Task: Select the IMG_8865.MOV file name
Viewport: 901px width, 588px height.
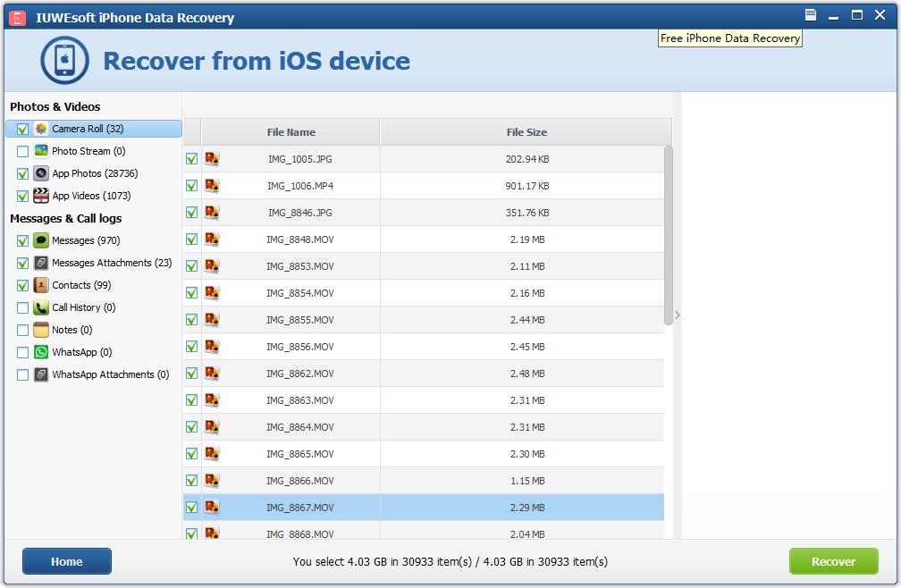Action: pyautogui.click(x=300, y=454)
